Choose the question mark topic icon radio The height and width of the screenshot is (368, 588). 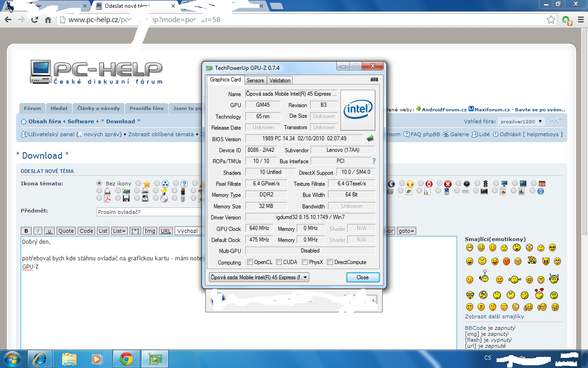(x=176, y=183)
